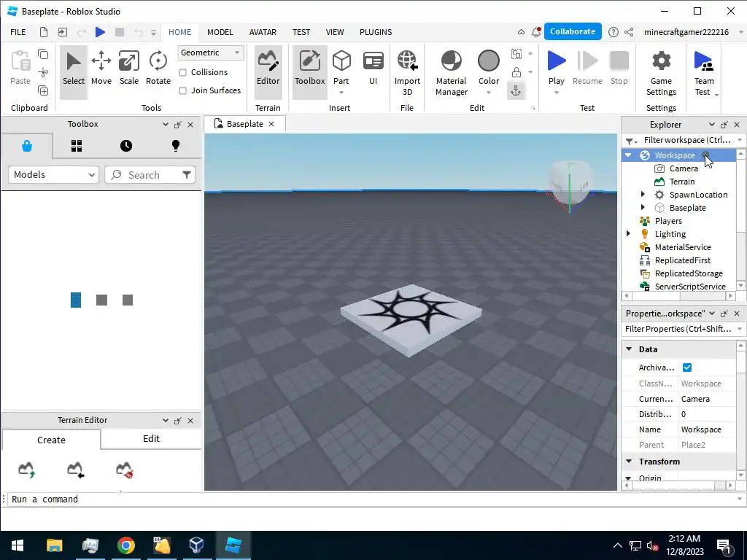The image size is (747, 560).
Task: Switch to the TEST ribbon tab
Action: 301,32
